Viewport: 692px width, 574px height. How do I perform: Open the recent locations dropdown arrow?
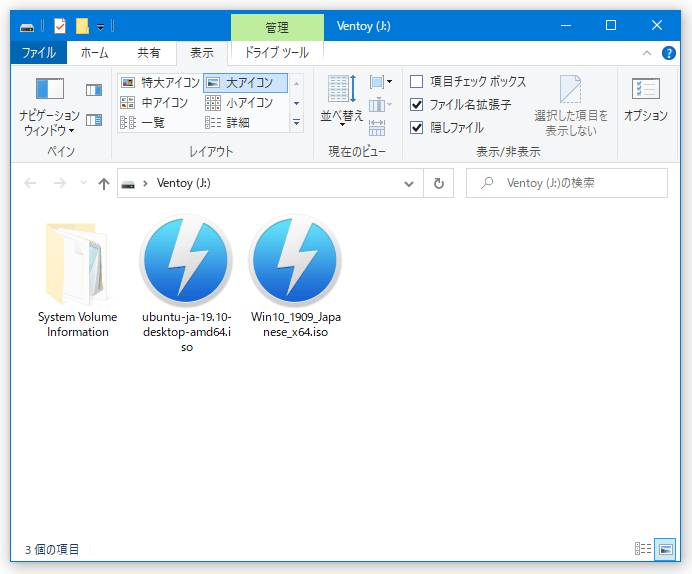click(83, 183)
